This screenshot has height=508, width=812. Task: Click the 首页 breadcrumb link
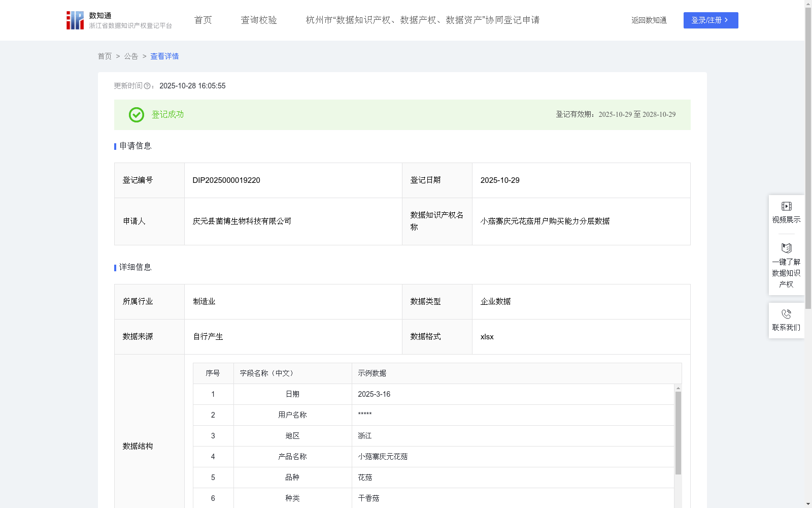105,56
